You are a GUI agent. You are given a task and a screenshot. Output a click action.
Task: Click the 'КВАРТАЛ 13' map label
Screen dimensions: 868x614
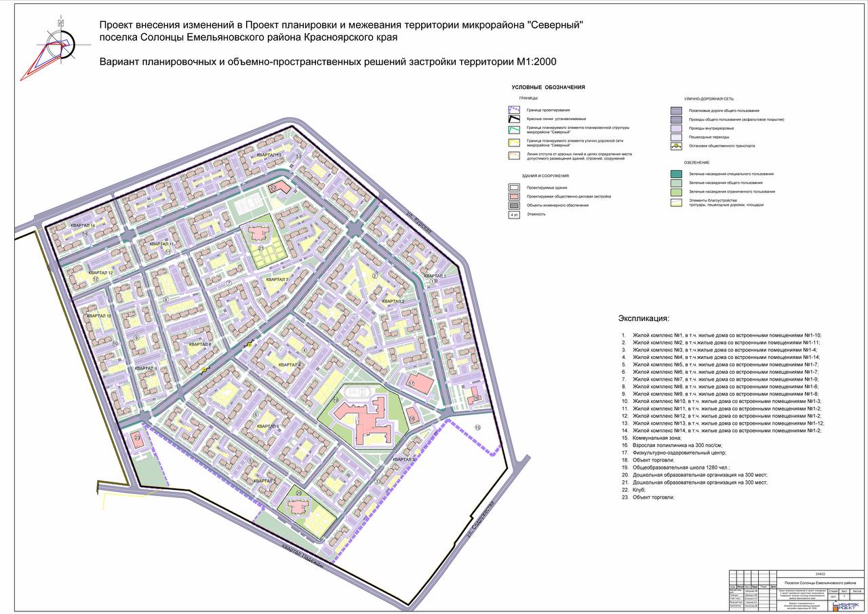tap(269, 155)
